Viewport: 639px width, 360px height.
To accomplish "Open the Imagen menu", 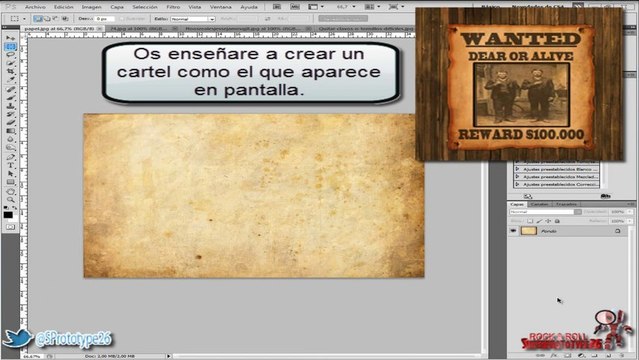I will [91, 7].
